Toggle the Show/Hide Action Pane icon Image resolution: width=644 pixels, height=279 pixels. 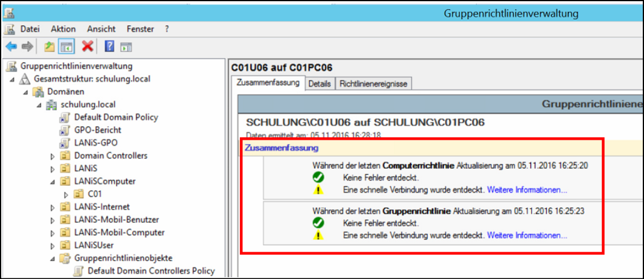point(125,47)
